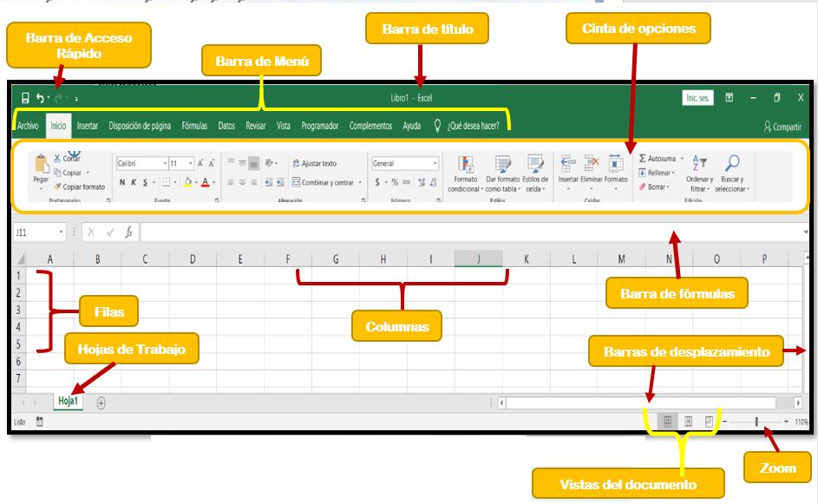Click the Insertar cells icon
This screenshot has width=818, height=504.
(x=568, y=164)
